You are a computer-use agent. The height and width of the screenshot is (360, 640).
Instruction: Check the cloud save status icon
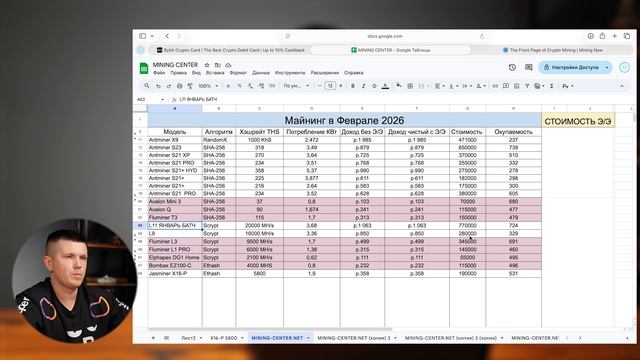[228, 65]
